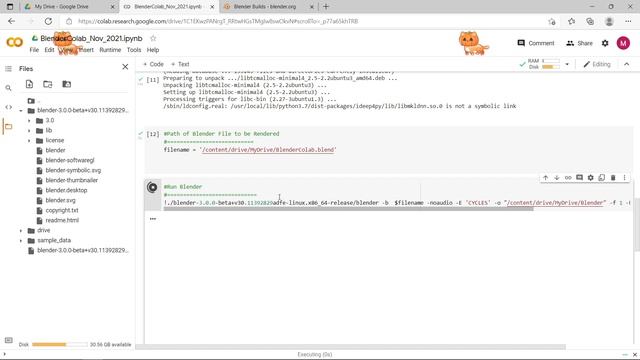This screenshot has width=640, height=360.
Task: Select blender.desktop file
Action: 66,190
